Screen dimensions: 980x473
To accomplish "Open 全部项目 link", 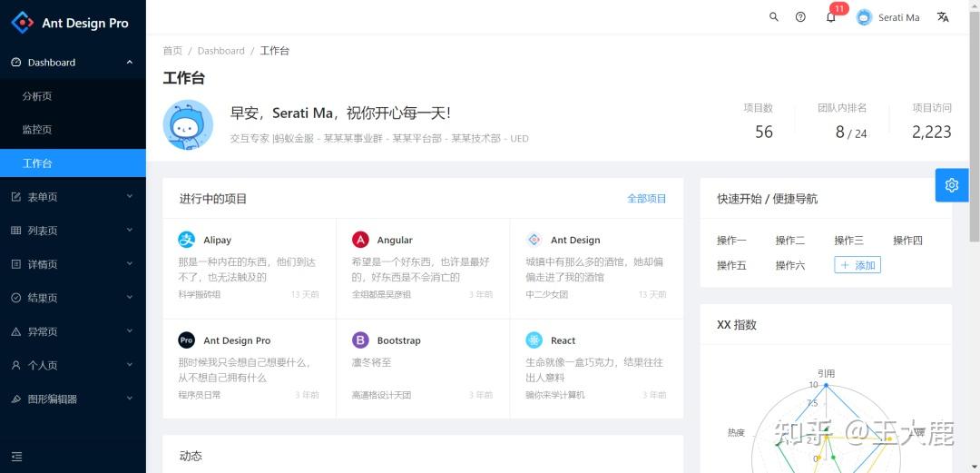I will tap(646, 199).
